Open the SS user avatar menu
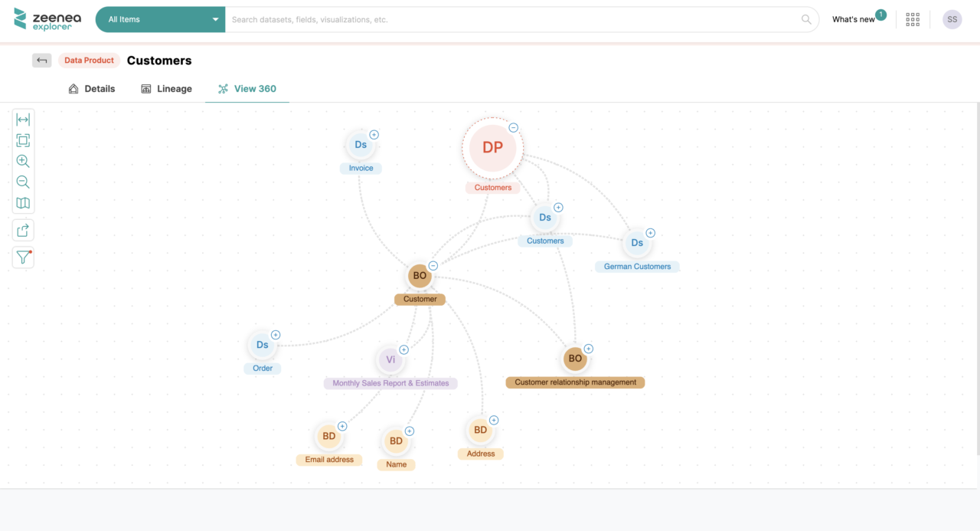Screen dimensions: 980x531 point(952,19)
